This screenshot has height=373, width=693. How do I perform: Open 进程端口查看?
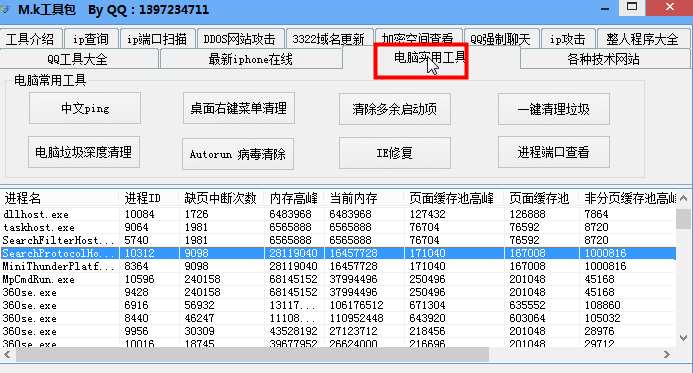pos(554,152)
